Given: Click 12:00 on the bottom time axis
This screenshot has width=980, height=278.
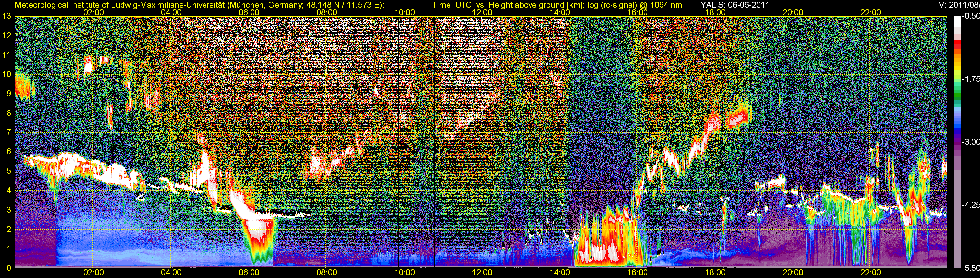Looking at the screenshot, I should pos(482,273).
